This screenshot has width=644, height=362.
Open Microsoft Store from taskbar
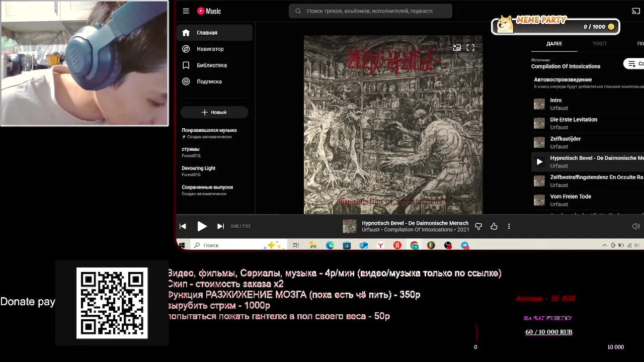(x=347, y=245)
